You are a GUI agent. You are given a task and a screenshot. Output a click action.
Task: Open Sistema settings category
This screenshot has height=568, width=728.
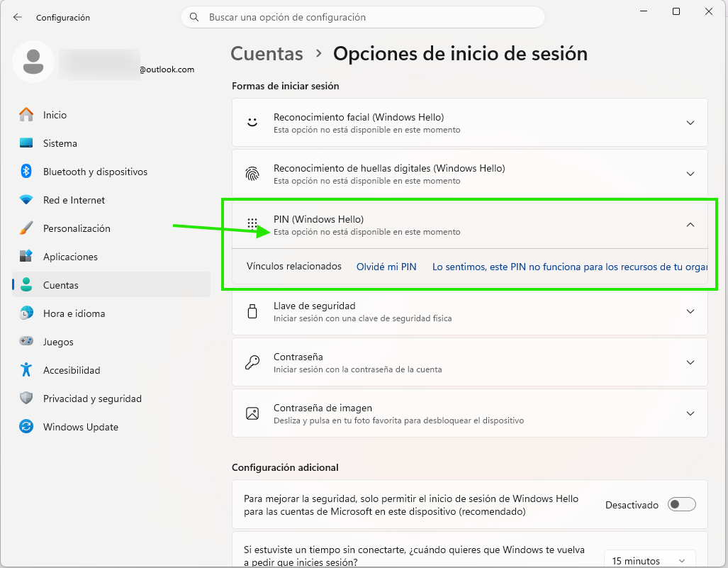tap(111, 143)
